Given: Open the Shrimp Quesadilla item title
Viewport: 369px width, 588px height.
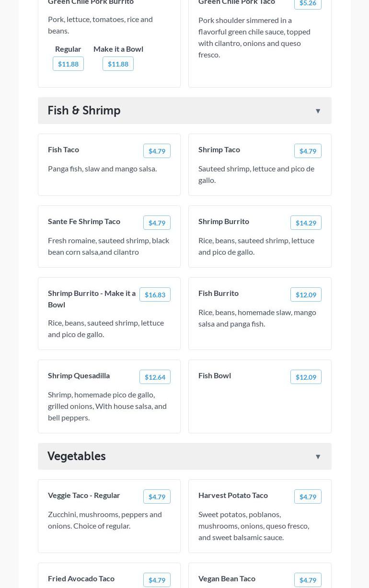Looking at the screenshot, I should [x=79, y=375].
